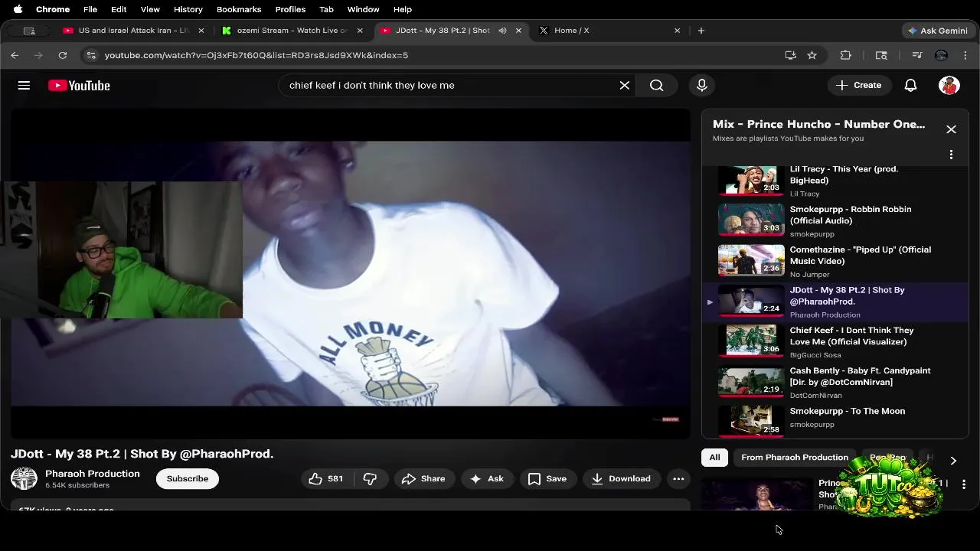Play Smokepurpp - Robbin Robbin from mix

tap(835, 221)
